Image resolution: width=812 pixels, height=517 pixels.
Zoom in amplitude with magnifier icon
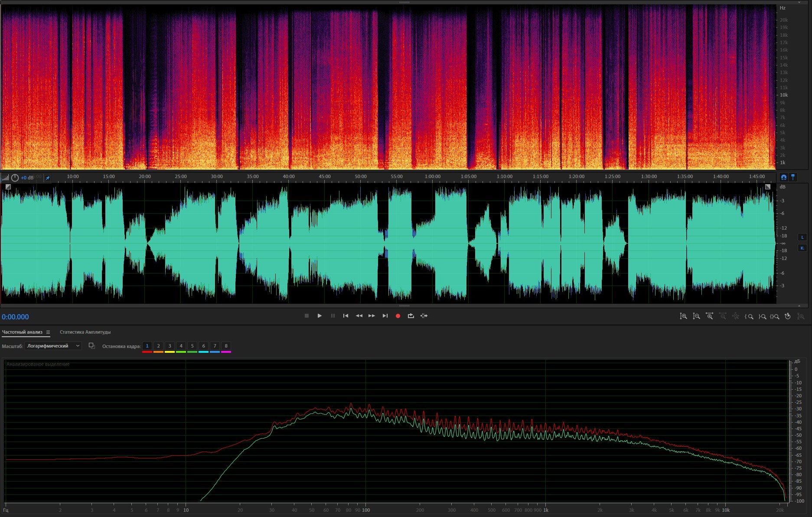tap(683, 316)
